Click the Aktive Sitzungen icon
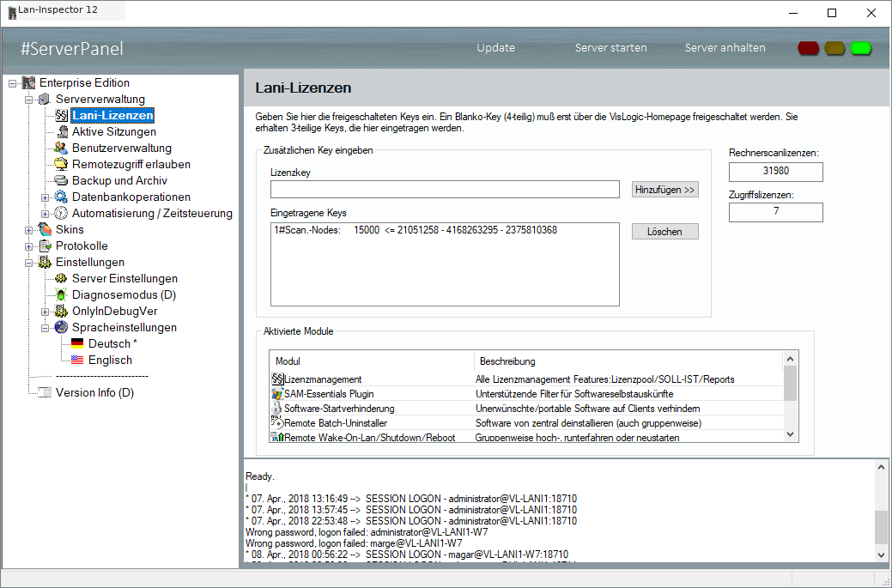The width and height of the screenshot is (892, 588). coord(62,132)
